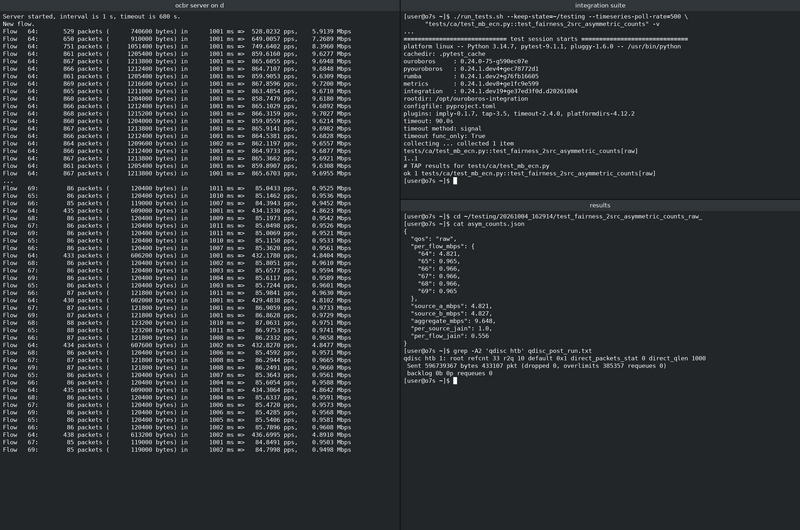Click the '"69": 0.965' JSON entry

click(x=437, y=291)
